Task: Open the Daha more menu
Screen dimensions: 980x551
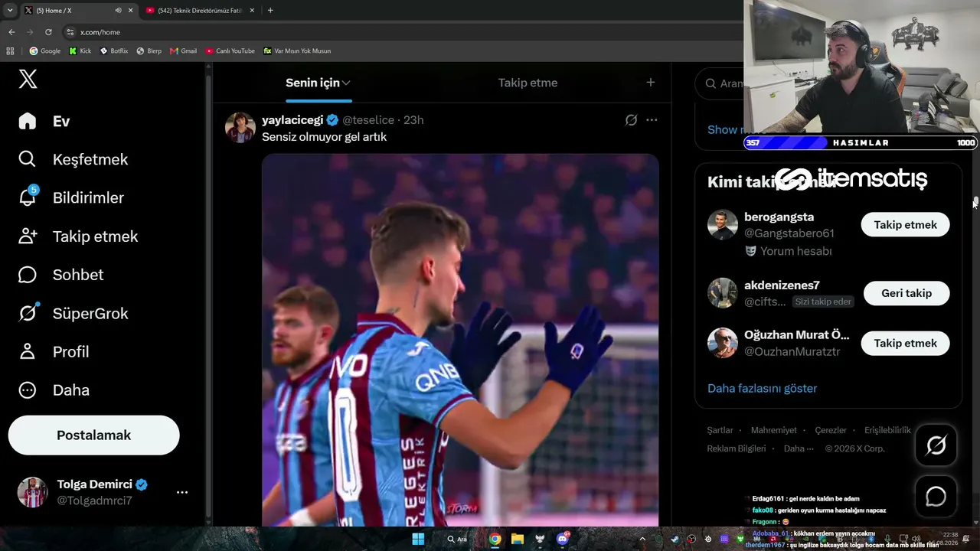Action: tap(54, 390)
